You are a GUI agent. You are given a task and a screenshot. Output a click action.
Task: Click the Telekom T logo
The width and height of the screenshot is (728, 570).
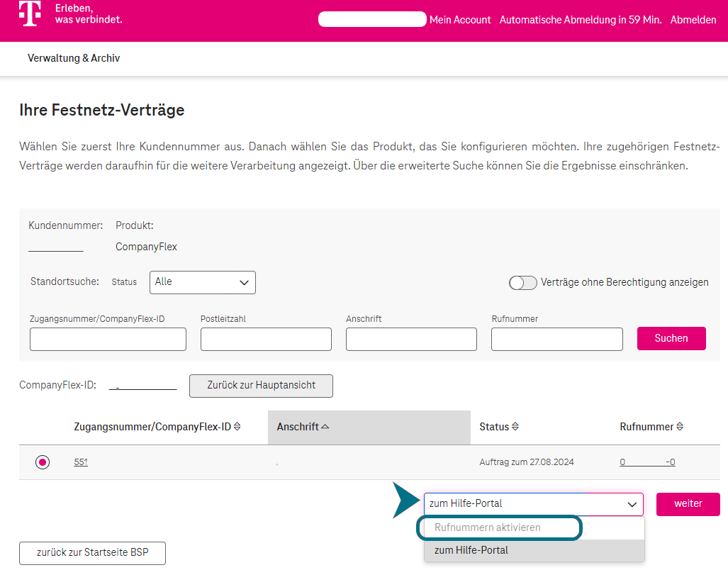[30, 13]
